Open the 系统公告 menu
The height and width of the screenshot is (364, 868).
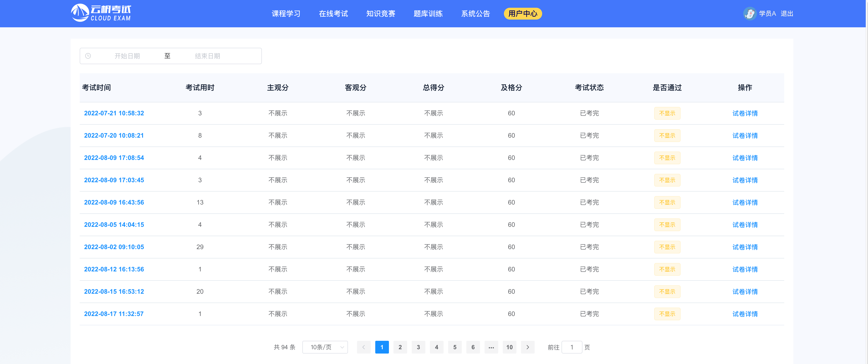point(475,13)
